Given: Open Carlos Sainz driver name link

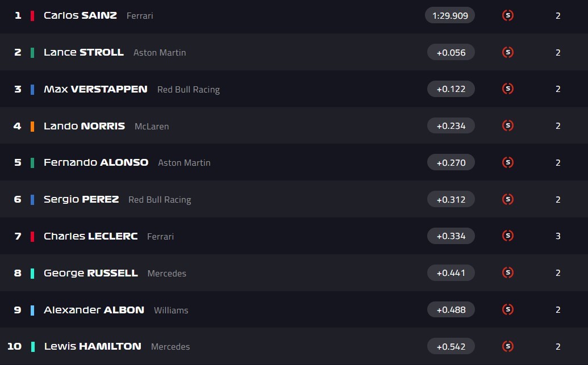Looking at the screenshot, I should click(x=80, y=15).
